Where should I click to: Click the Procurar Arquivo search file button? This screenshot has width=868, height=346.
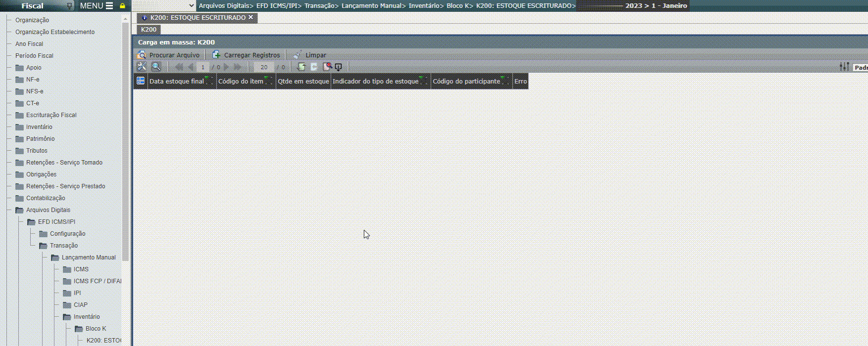click(169, 55)
